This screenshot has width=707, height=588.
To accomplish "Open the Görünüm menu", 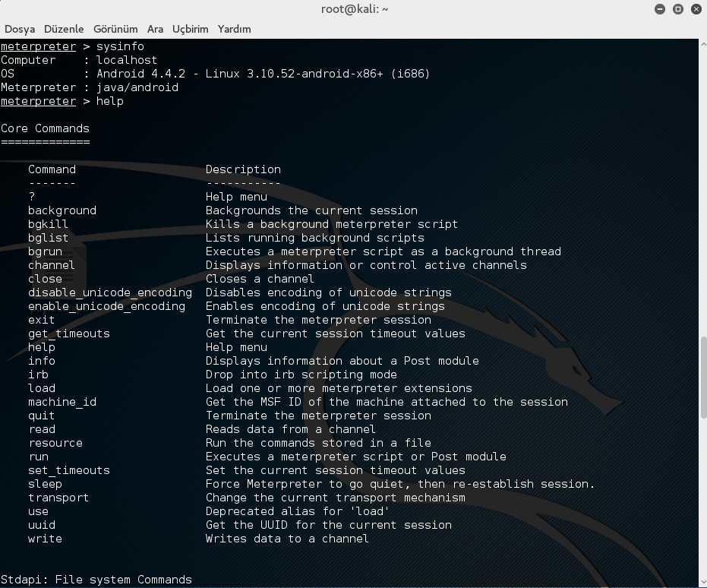I will [x=115, y=29].
